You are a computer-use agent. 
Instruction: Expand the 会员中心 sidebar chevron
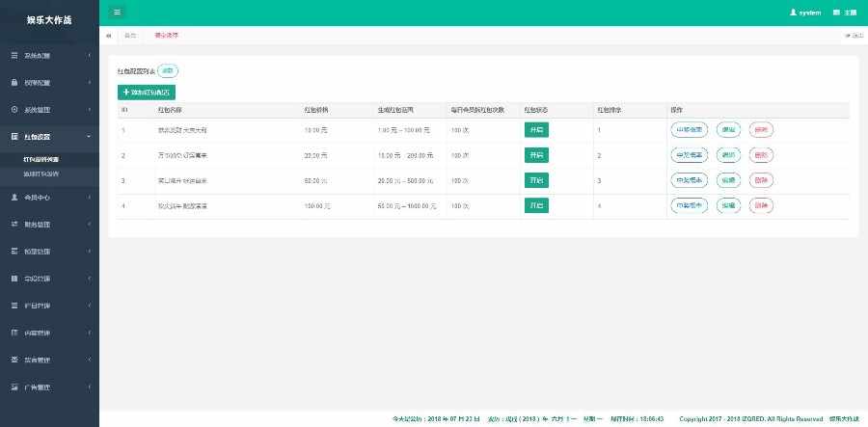point(89,197)
